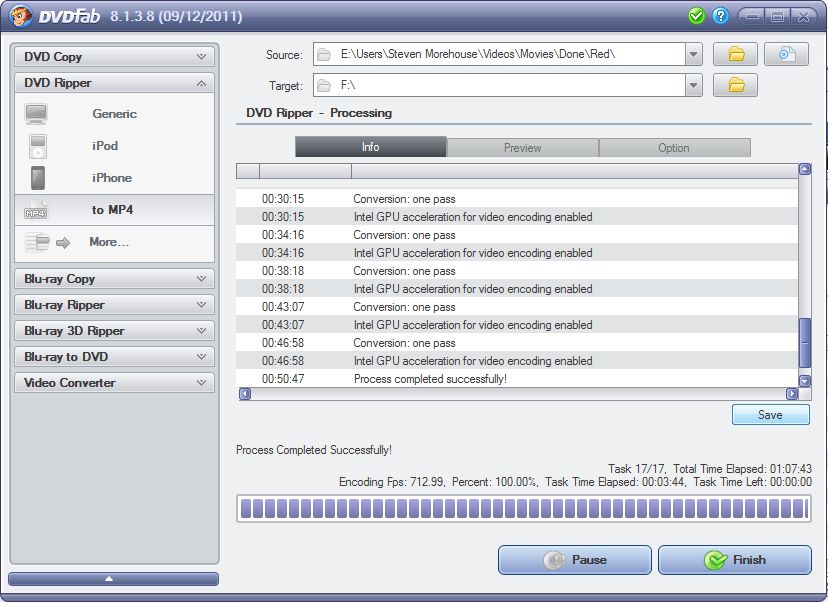Select the Generic device monitor icon

pos(36,114)
